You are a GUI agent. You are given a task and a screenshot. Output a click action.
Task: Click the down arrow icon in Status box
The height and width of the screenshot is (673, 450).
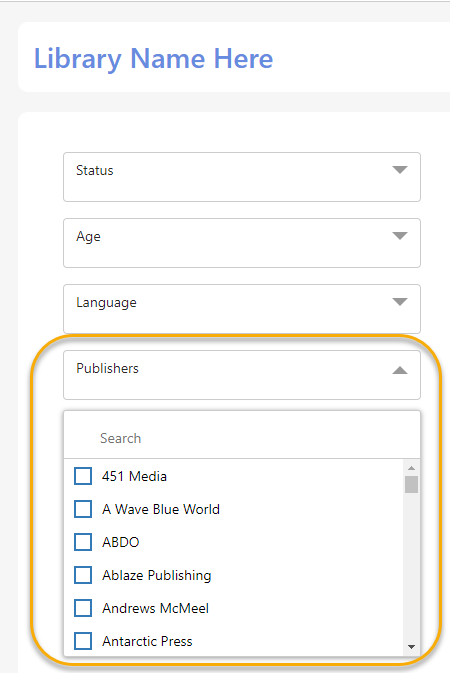(x=400, y=170)
